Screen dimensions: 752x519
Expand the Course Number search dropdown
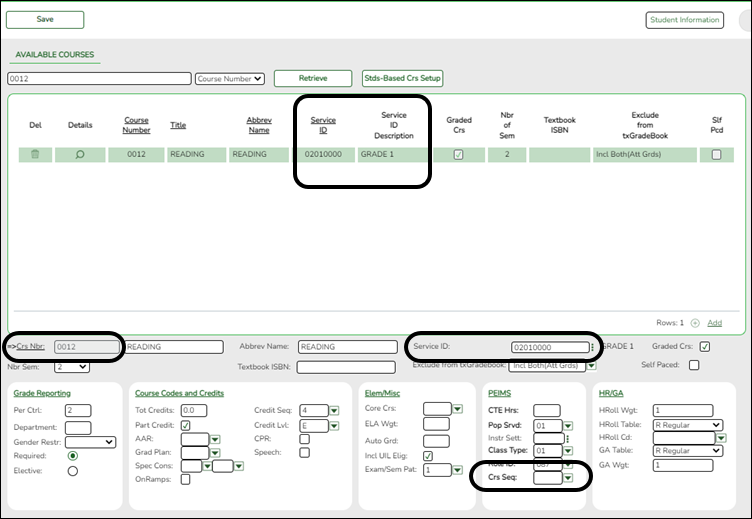tap(230, 78)
